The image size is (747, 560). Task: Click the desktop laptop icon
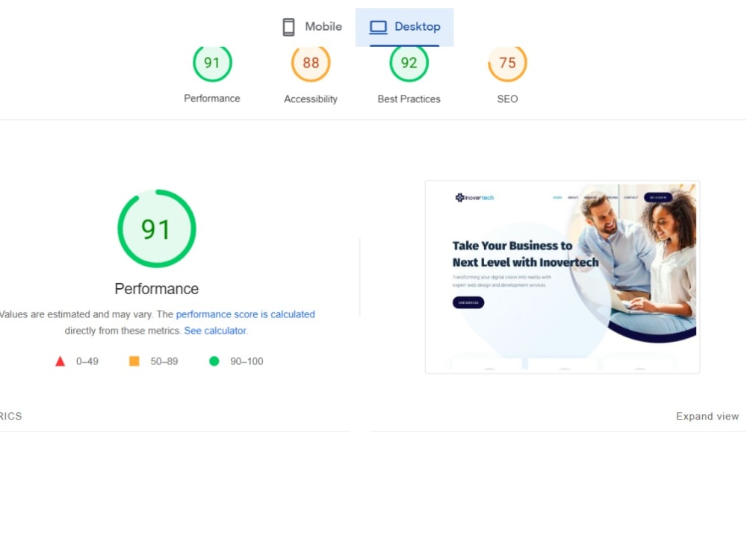pos(378,27)
